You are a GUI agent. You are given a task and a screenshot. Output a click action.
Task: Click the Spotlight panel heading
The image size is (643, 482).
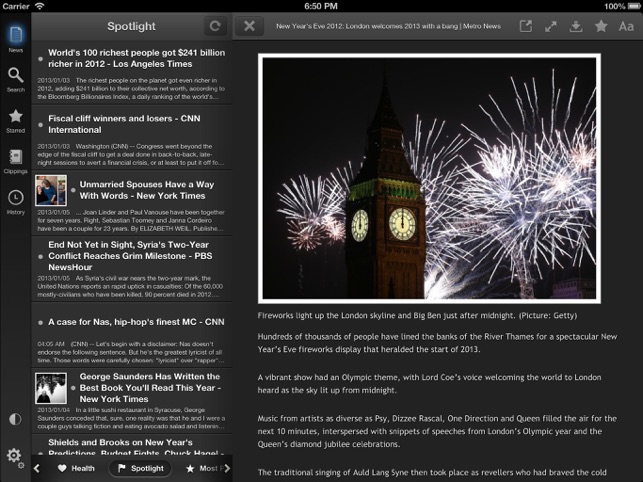tap(131, 26)
